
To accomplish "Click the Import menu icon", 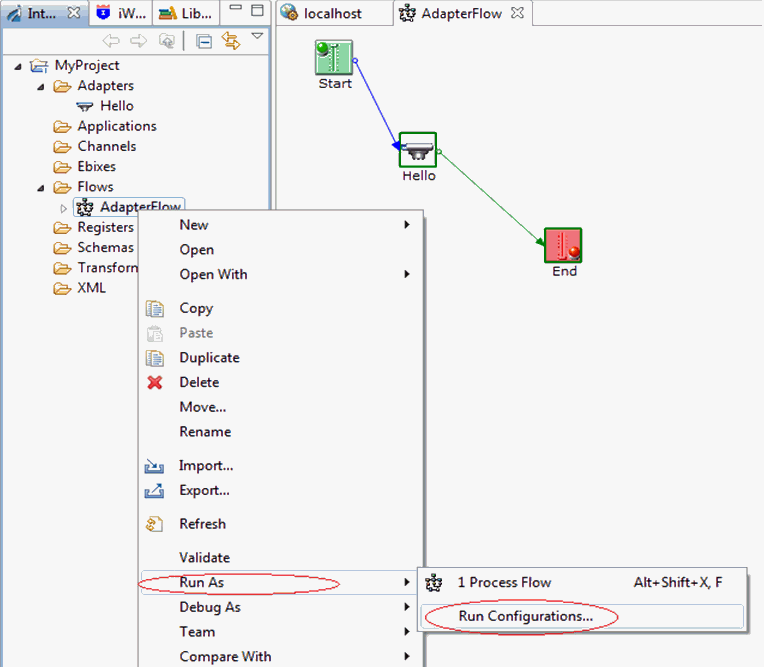I will 154,466.
